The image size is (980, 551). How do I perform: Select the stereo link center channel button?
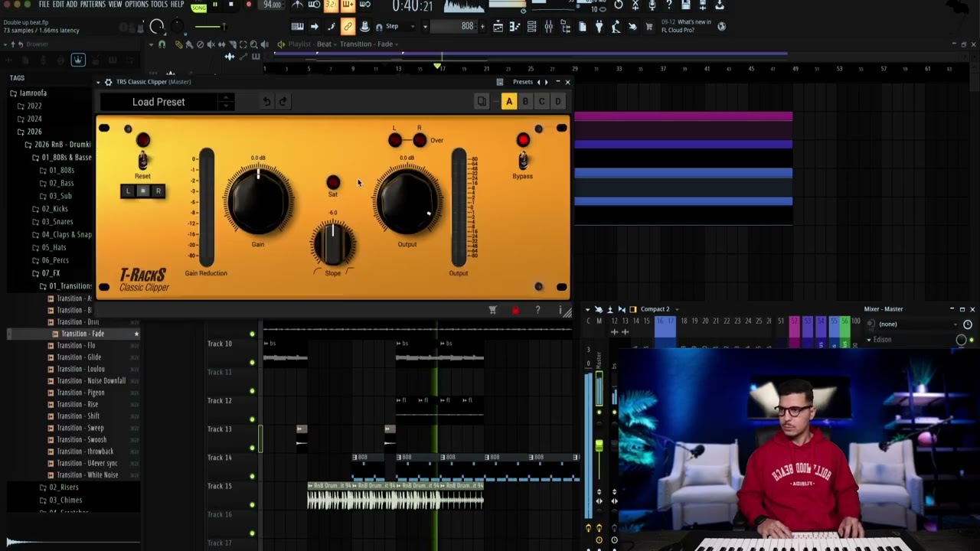pyautogui.click(x=142, y=191)
